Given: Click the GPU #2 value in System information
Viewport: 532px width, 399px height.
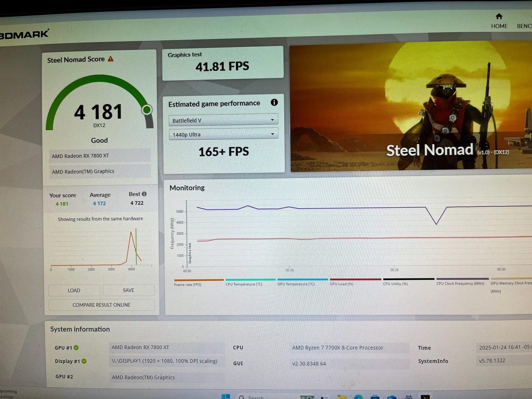Looking at the screenshot, I should pos(167,377).
